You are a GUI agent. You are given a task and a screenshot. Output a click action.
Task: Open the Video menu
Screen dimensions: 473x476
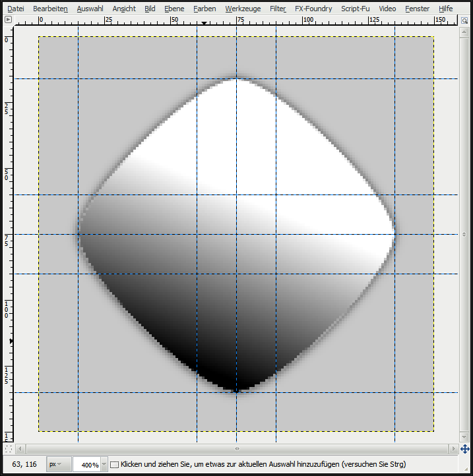tap(387, 9)
